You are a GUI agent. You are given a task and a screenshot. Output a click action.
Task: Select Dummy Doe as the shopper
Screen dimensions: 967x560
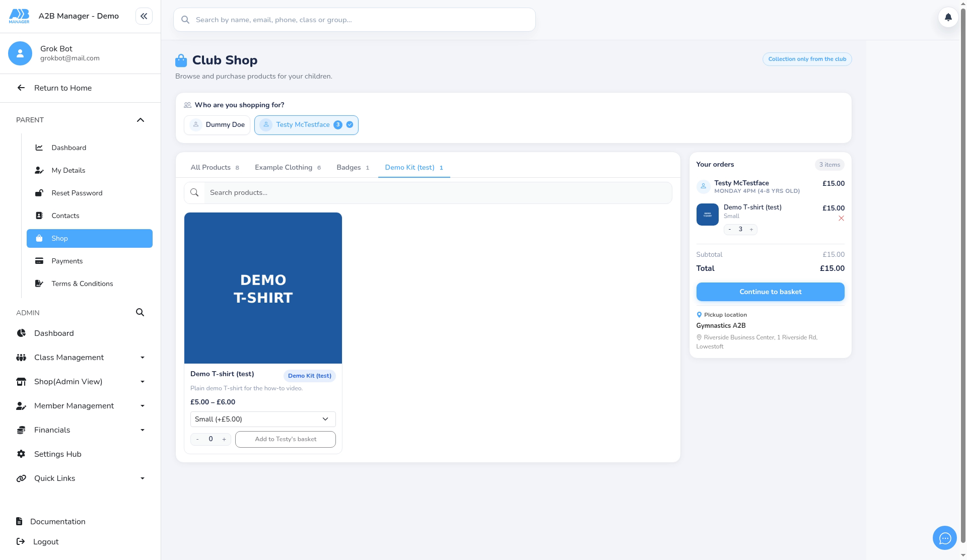[x=217, y=125]
